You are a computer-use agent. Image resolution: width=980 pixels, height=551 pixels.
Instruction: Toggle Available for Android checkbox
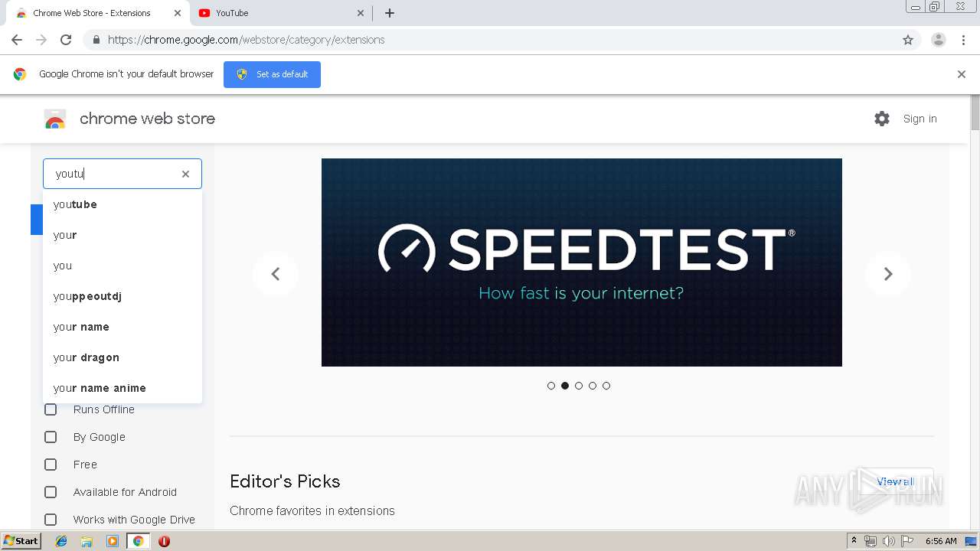click(x=51, y=492)
